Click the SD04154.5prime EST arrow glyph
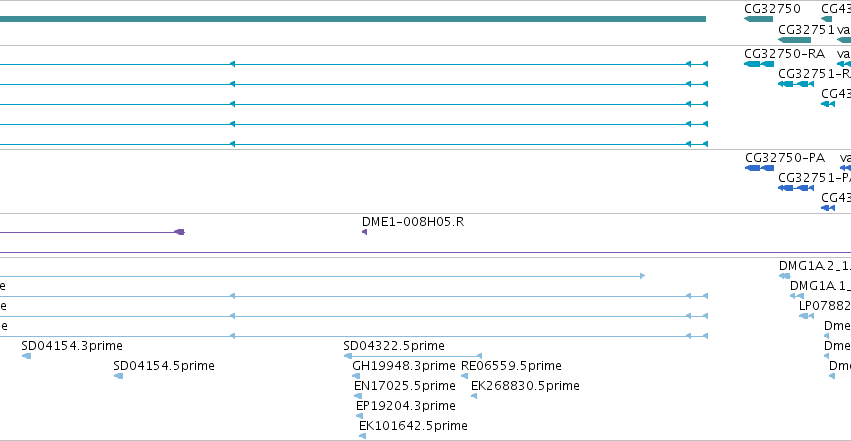This screenshot has width=851, height=441. pos(118,376)
